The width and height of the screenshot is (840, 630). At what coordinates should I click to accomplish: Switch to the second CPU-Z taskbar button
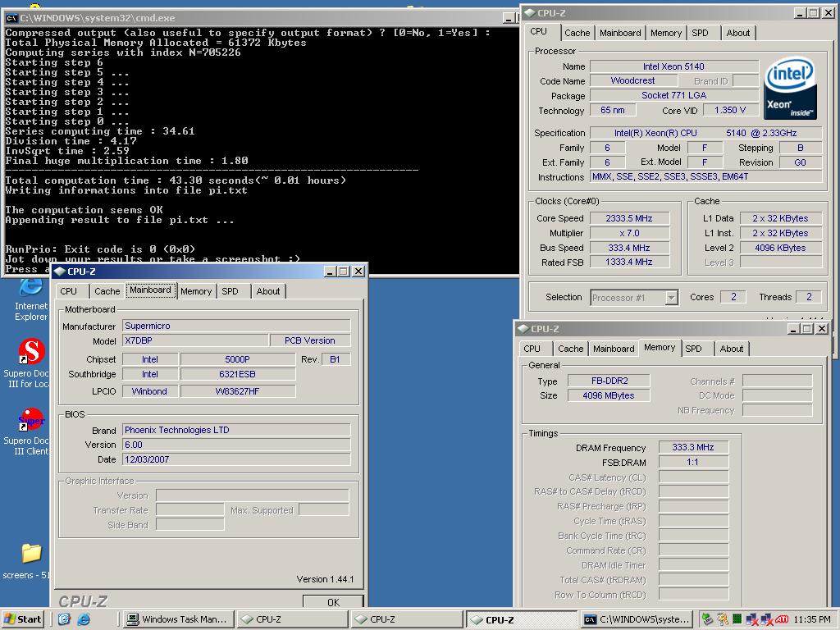(x=406, y=619)
